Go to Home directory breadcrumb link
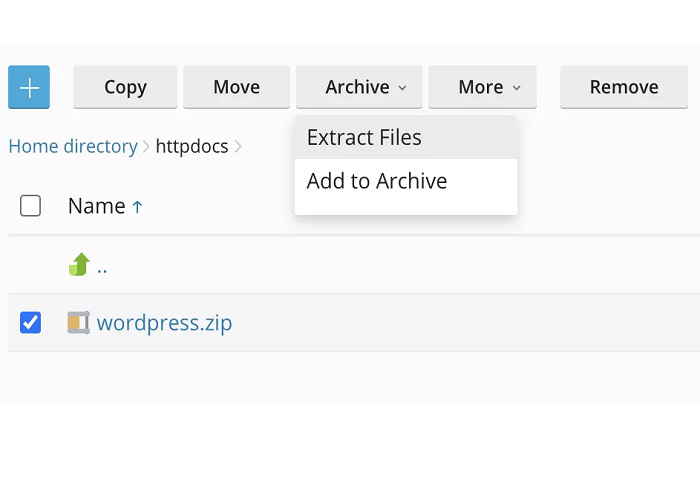This screenshot has width=700, height=500. (72, 147)
